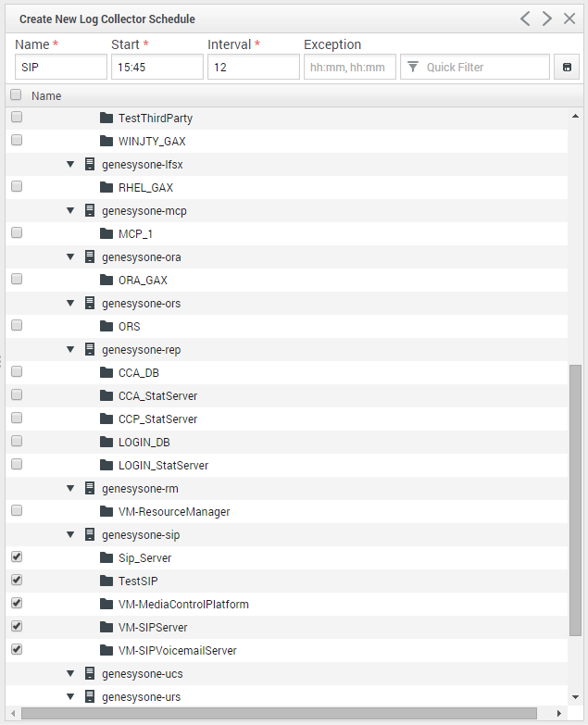
Task: Click the genesysone-rep host server icon
Action: (x=90, y=350)
